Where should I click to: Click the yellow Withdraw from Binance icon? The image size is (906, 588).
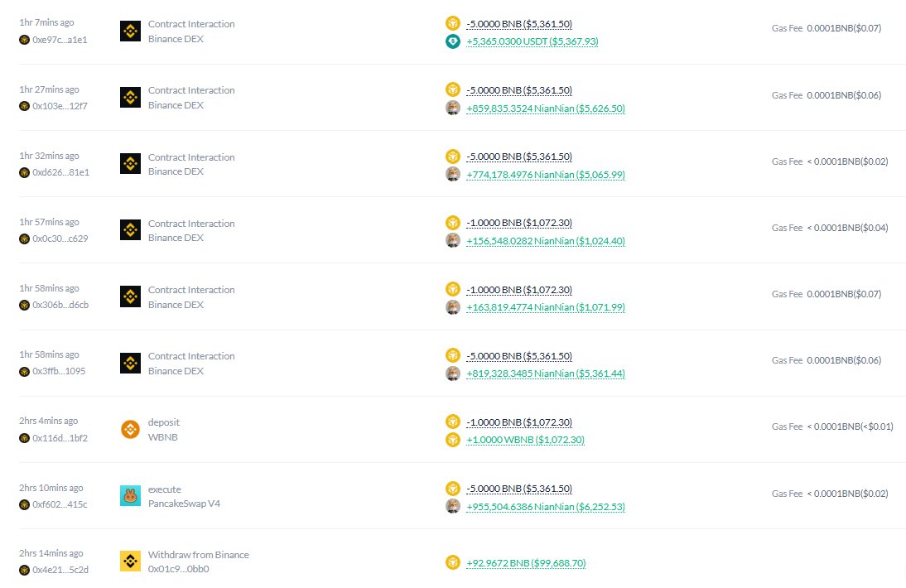point(130,561)
